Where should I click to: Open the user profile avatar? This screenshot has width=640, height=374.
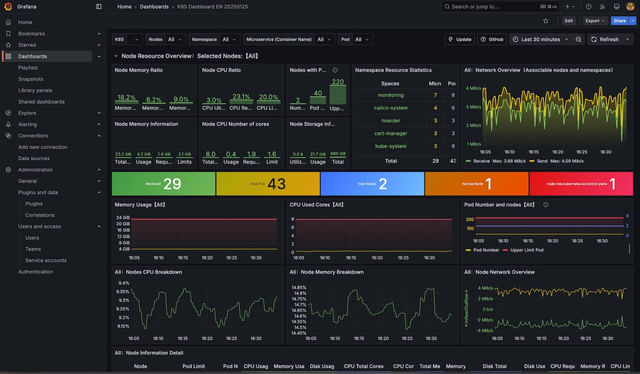tap(630, 7)
